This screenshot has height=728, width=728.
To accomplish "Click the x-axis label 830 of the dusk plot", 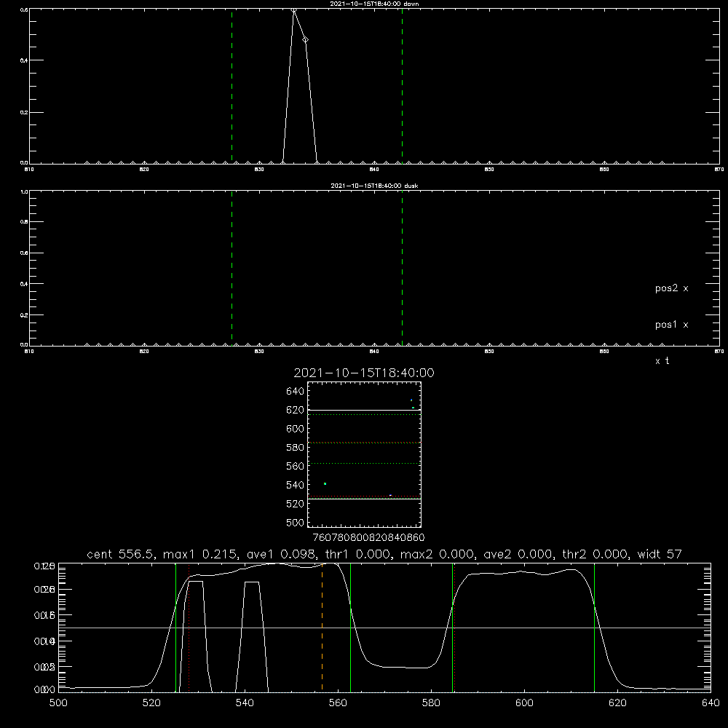I will pyautogui.click(x=259, y=352).
